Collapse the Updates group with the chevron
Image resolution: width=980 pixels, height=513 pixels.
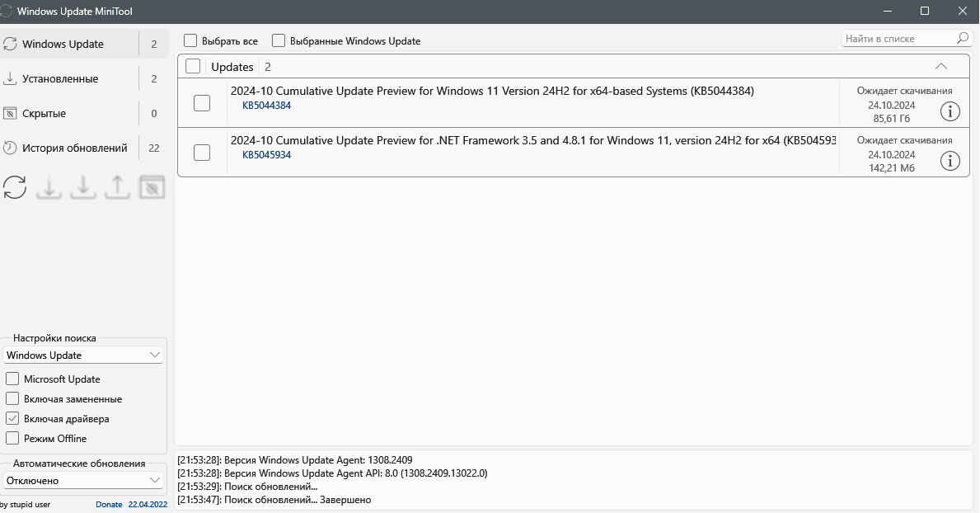click(x=941, y=67)
